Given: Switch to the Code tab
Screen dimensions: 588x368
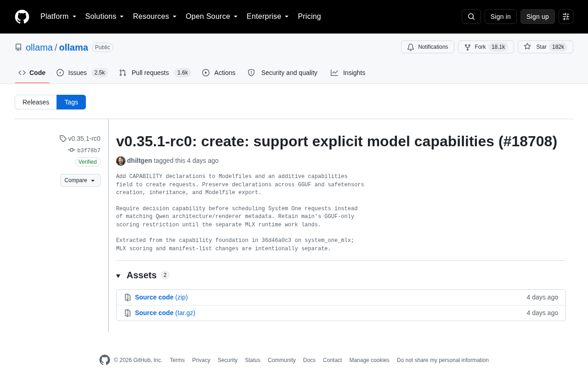Looking at the screenshot, I should point(32,73).
